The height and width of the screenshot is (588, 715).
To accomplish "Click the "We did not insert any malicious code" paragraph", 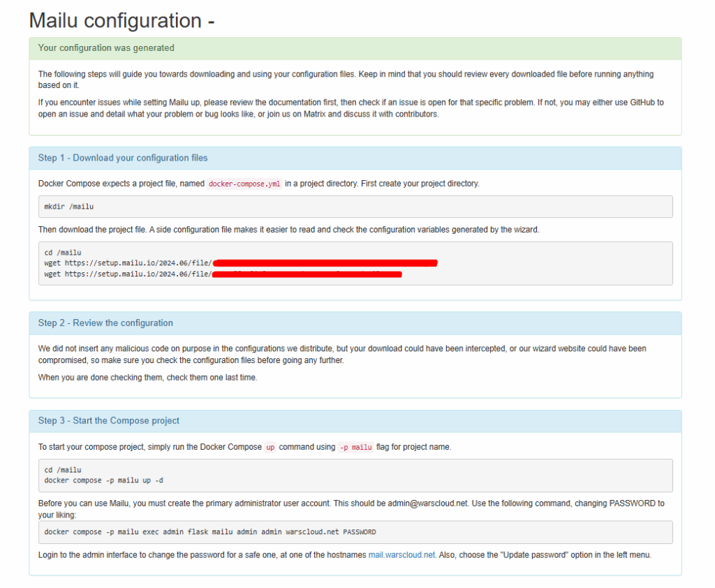I will coord(342,355).
